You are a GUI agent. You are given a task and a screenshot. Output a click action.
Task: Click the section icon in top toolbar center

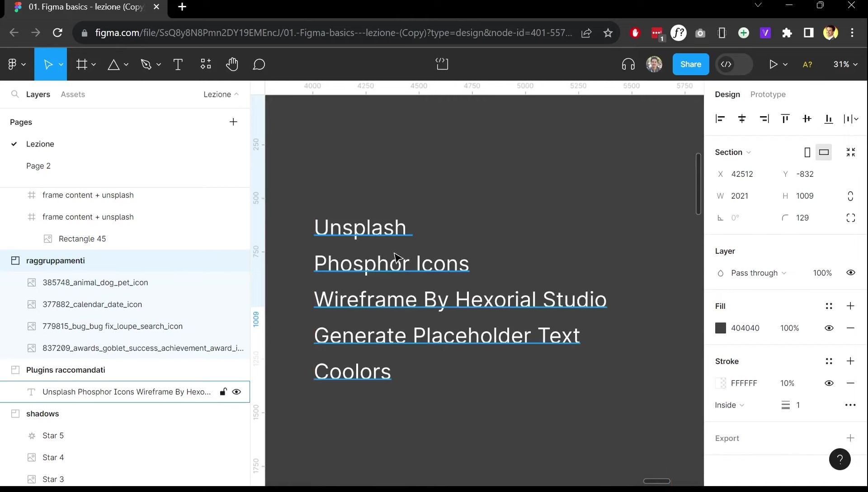point(442,64)
